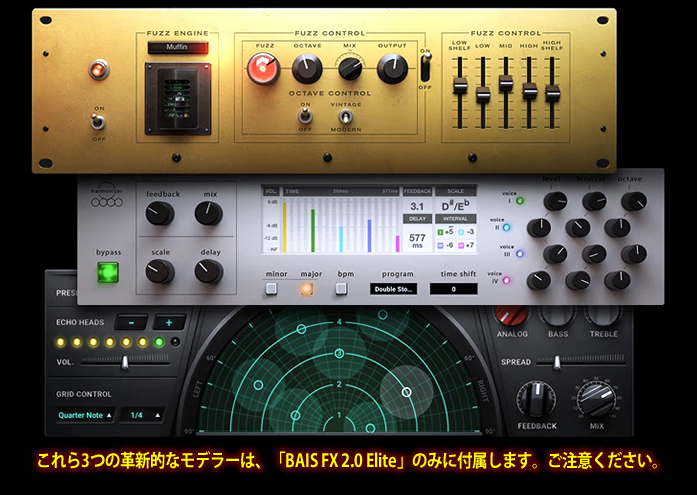697x495 pixels.
Task: Click the red ANALOG knob
Action: [512, 315]
